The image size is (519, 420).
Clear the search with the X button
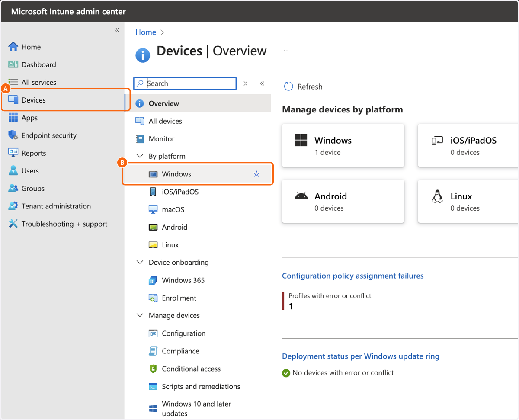click(245, 83)
